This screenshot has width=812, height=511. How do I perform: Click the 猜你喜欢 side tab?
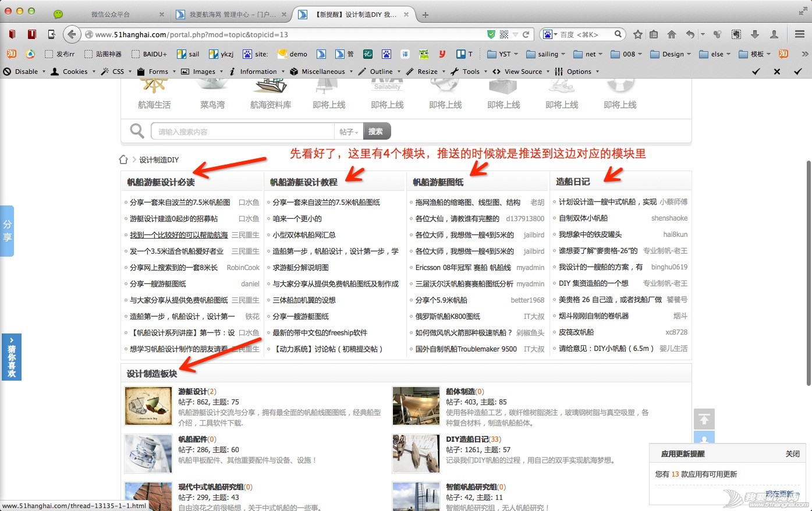[11, 357]
